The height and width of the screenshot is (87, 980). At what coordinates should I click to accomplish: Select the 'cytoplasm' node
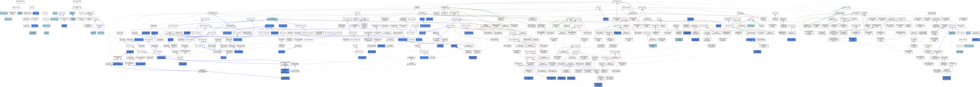click(x=95, y=19)
